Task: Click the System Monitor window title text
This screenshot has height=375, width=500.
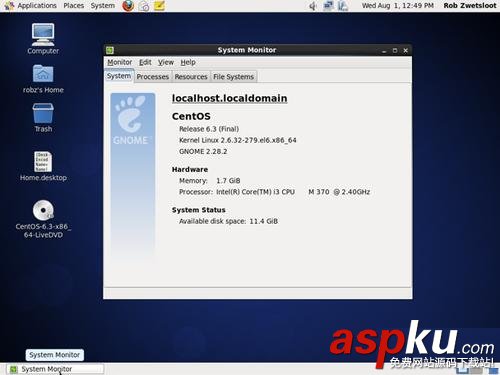Action: coord(247,50)
